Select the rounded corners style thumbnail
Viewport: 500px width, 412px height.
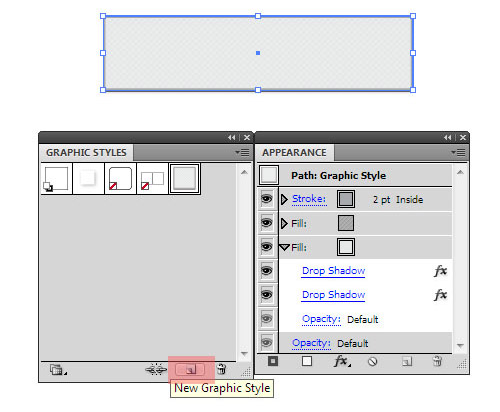tap(120, 179)
